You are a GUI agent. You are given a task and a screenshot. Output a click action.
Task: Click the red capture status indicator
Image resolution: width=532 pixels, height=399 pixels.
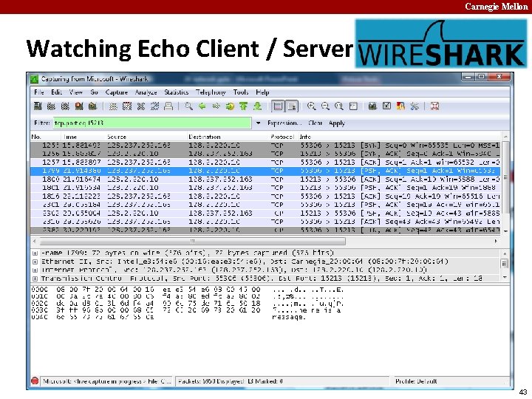(35, 381)
